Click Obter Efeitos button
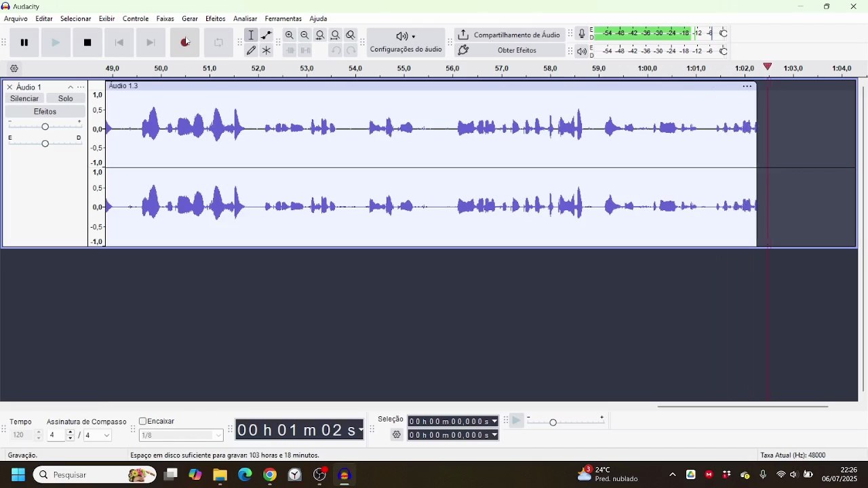Image resolution: width=868 pixels, height=488 pixels. pos(509,50)
